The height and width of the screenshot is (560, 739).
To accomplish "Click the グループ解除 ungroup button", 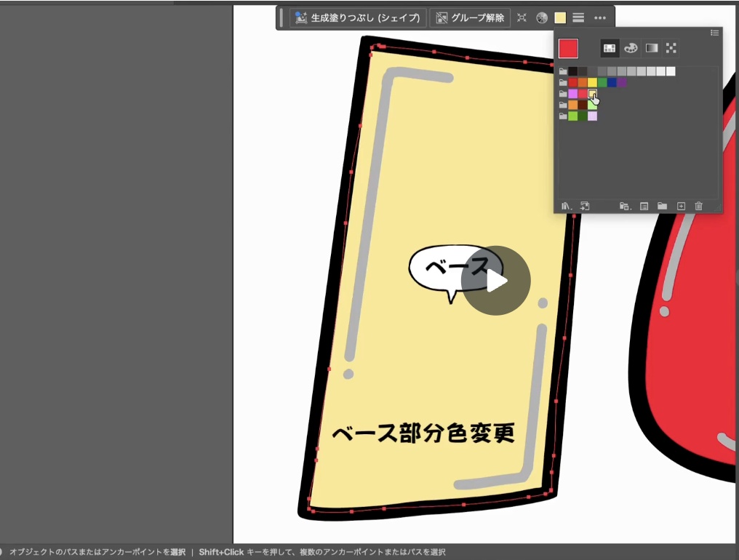I will coord(470,17).
